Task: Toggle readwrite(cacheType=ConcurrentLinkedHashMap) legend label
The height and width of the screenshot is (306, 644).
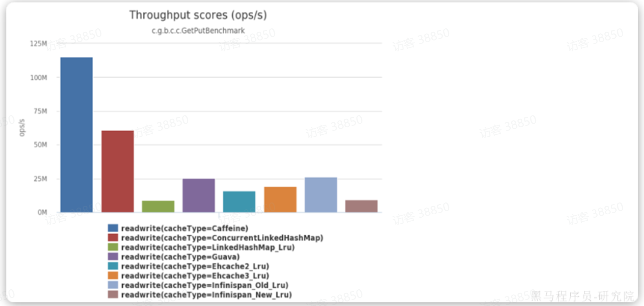Action: [222, 238]
